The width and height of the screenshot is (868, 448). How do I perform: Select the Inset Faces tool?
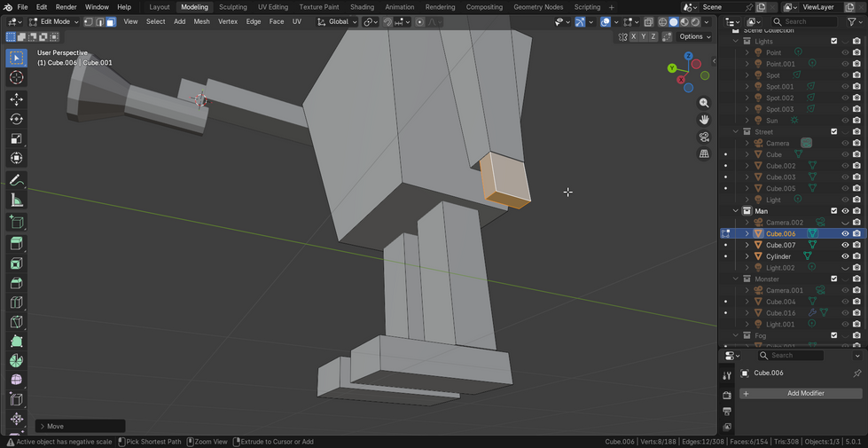tap(17, 263)
